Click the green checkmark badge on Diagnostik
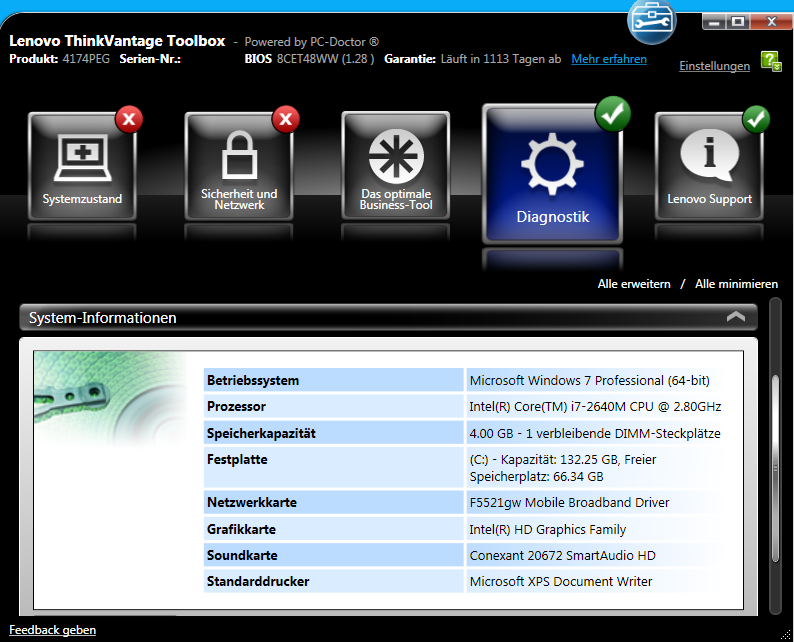 click(613, 114)
